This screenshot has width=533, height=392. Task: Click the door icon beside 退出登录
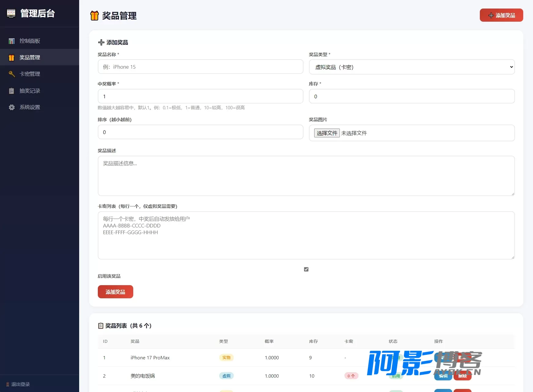tap(8, 384)
